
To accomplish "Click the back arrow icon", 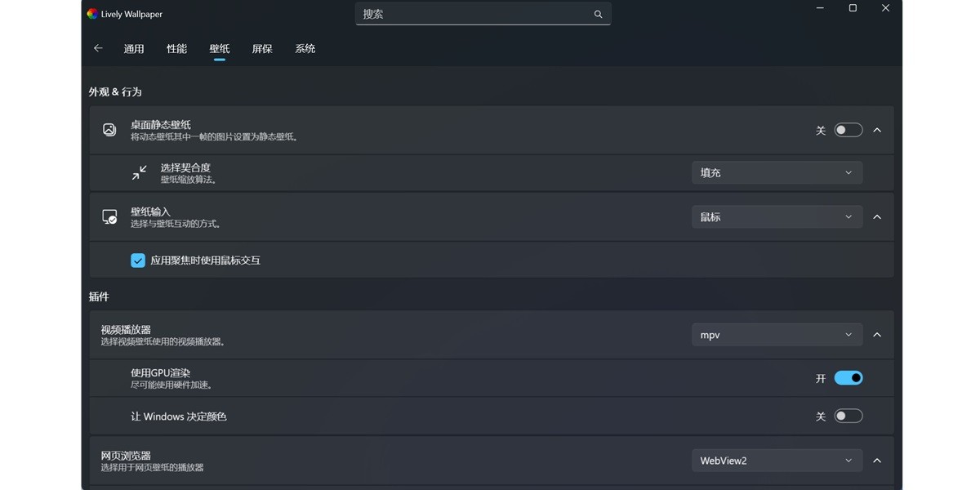I will tap(98, 48).
